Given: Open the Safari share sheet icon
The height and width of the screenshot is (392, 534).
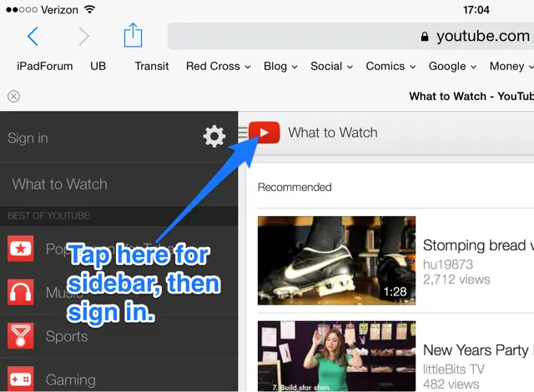Looking at the screenshot, I should coord(133,35).
